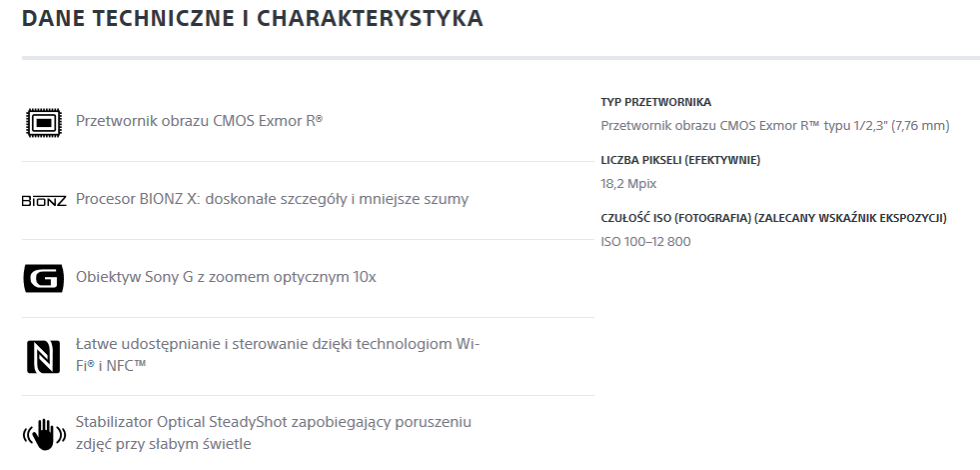Click the CMOS sensor chip icon

click(x=44, y=122)
